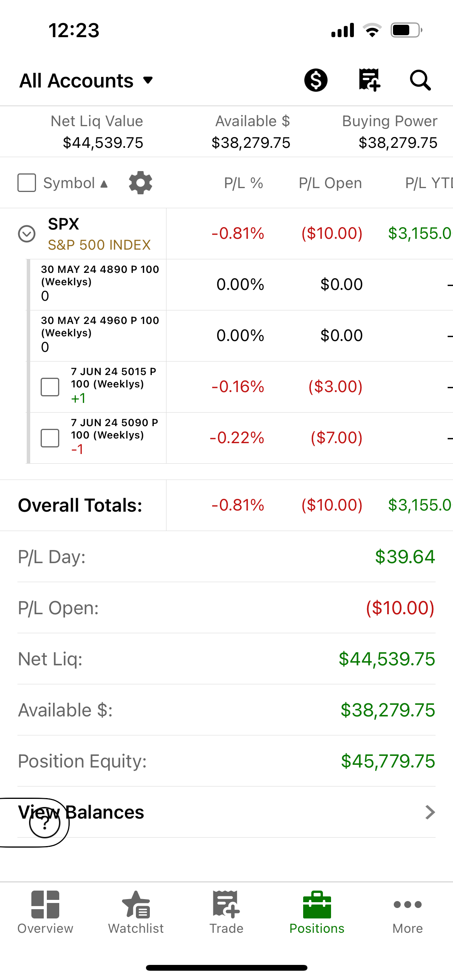Screen dimensions: 453x980
Task: Sort by P/L Open column header
Action: [x=330, y=183]
